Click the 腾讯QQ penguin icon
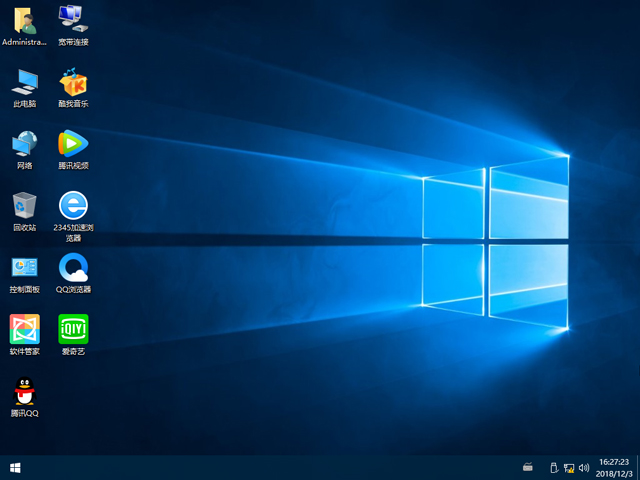 coord(24,391)
